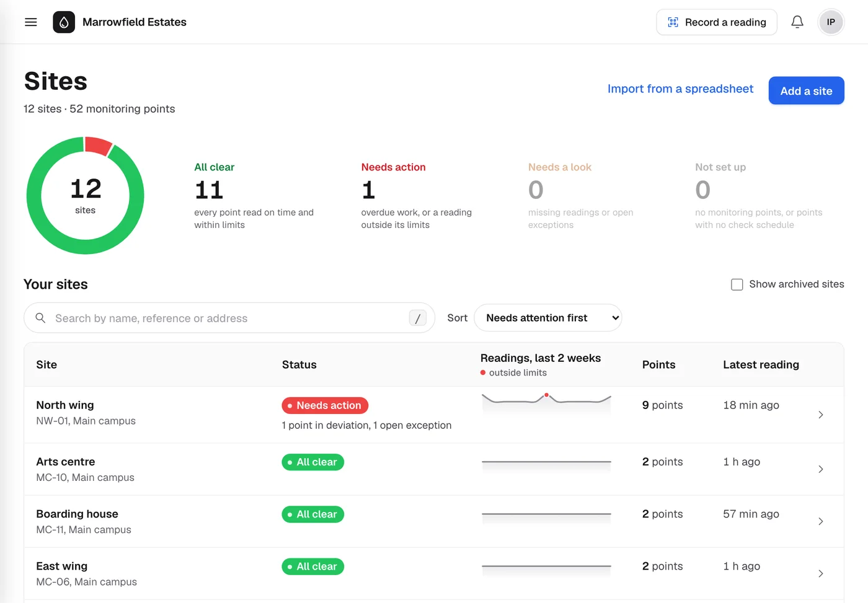Screen dimensions: 868x603
Task: Click the Marrowfield Estates droplet logo
Action: 64,22
